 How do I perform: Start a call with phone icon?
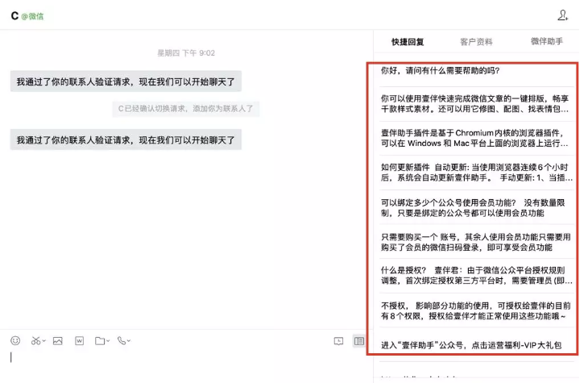pos(122,340)
